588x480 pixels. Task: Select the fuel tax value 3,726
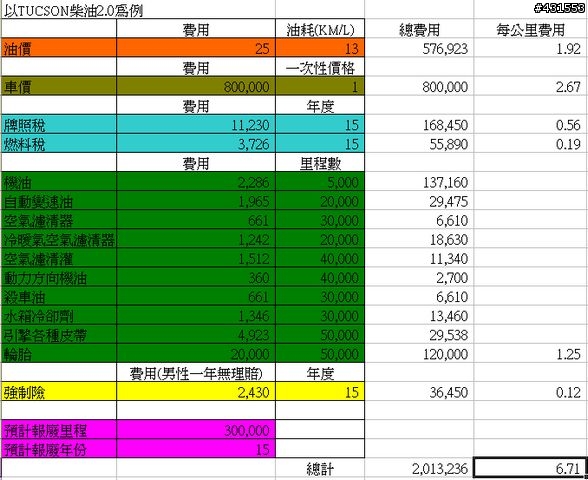[x=196, y=144]
